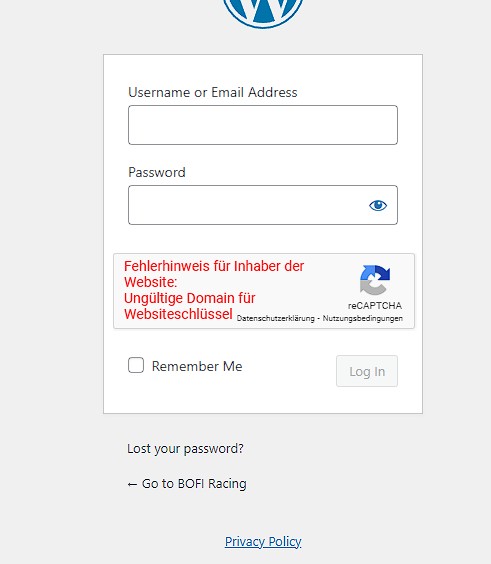Click the WordPress logo at the top

click(x=263, y=13)
